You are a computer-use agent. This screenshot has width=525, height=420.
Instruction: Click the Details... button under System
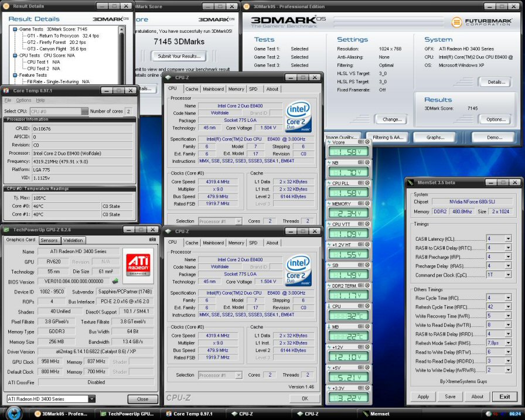(496, 82)
